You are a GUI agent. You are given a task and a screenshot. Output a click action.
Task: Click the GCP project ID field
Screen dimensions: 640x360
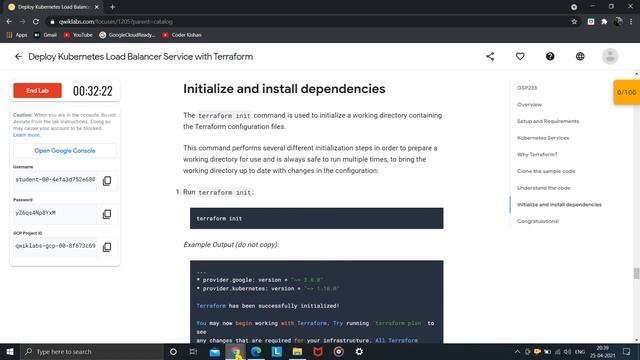click(x=55, y=246)
